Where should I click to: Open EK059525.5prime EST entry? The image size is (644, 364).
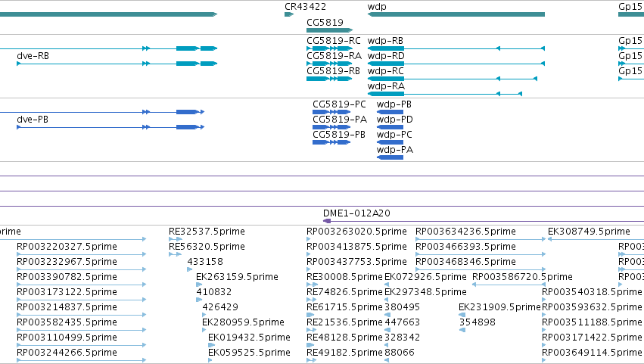tap(249, 353)
